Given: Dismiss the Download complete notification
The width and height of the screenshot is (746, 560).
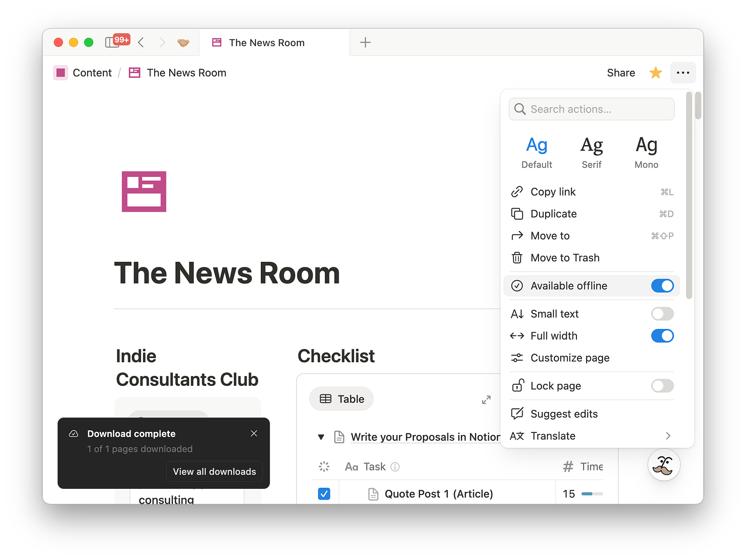Looking at the screenshot, I should [254, 433].
